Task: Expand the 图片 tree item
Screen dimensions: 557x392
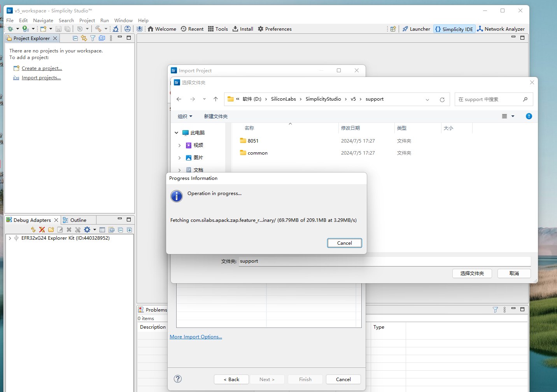Action: (x=179, y=158)
